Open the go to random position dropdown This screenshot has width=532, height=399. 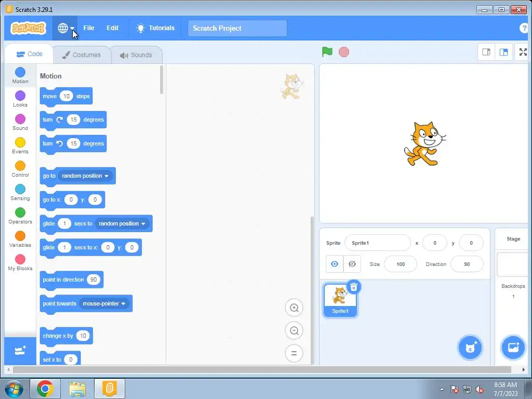[x=85, y=176]
